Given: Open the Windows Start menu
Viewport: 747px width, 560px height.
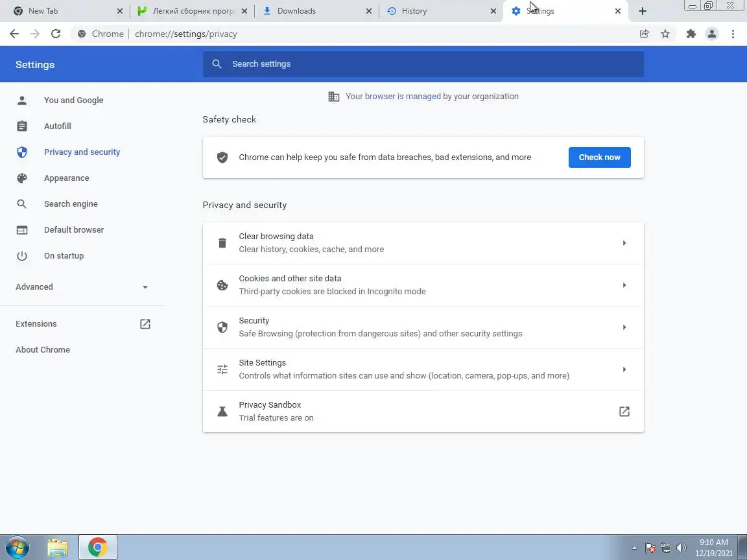Looking at the screenshot, I should (17, 548).
